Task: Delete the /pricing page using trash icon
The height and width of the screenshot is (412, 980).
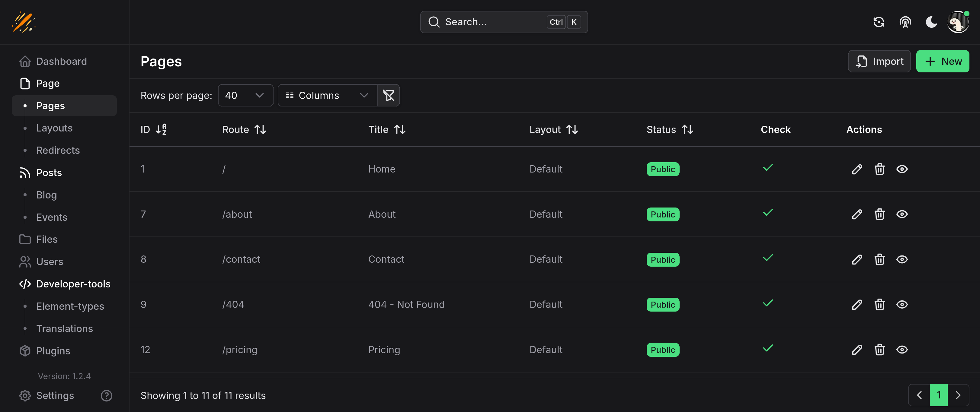Action: [x=879, y=350]
